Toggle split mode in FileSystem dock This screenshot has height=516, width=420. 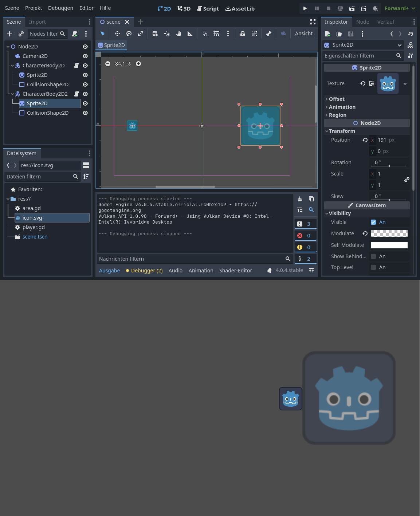(x=86, y=165)
